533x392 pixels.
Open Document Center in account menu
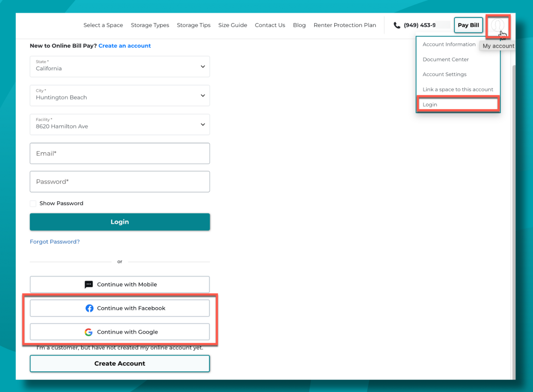[445, 60]
